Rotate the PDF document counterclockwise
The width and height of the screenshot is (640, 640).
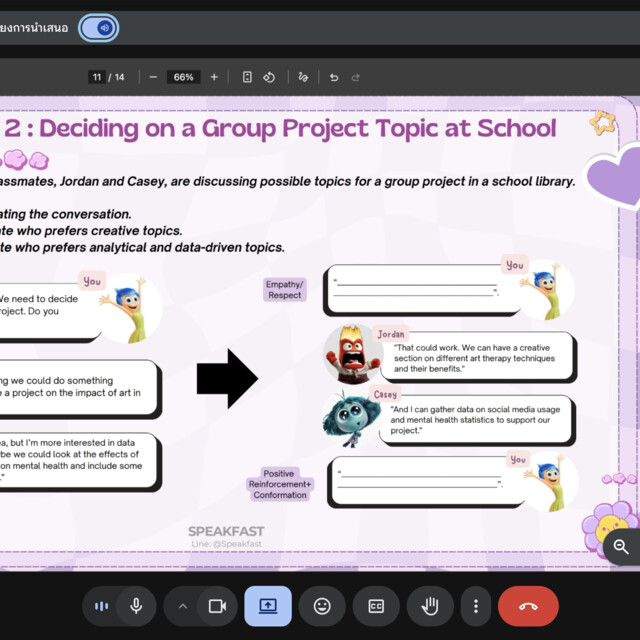point(269,77)
